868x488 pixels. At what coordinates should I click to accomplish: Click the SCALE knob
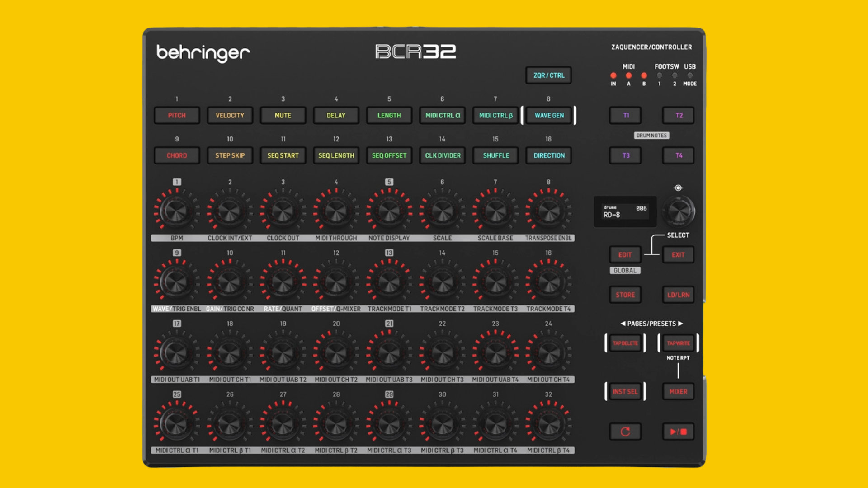[x=442, y=211]
